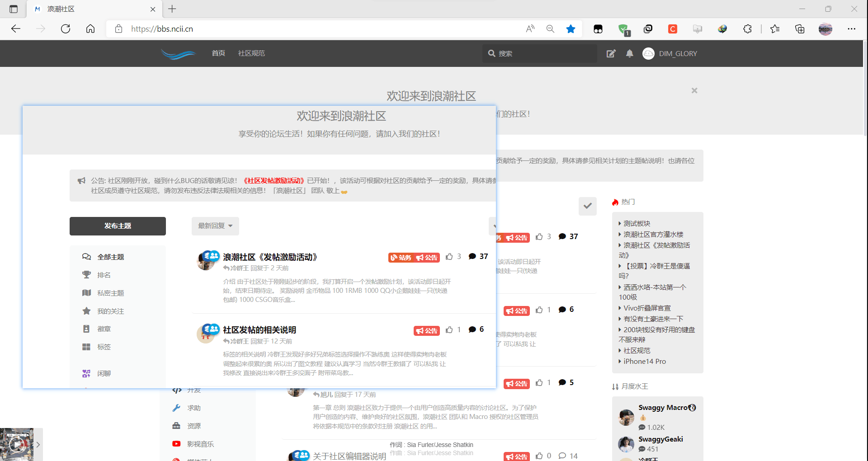Select the 排名 trophy item in sidebar
This screenshot has height=461, width=868.
[x=104, y=275]
